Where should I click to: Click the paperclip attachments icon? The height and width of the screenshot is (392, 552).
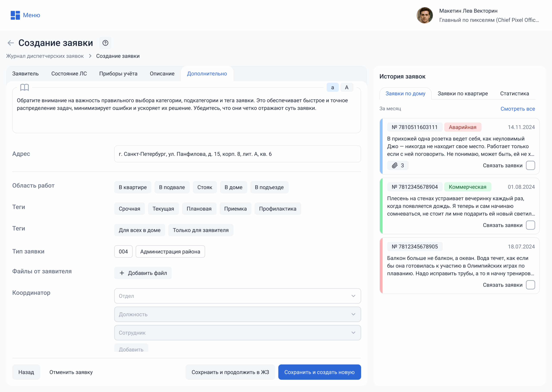[x=395, y=165]
